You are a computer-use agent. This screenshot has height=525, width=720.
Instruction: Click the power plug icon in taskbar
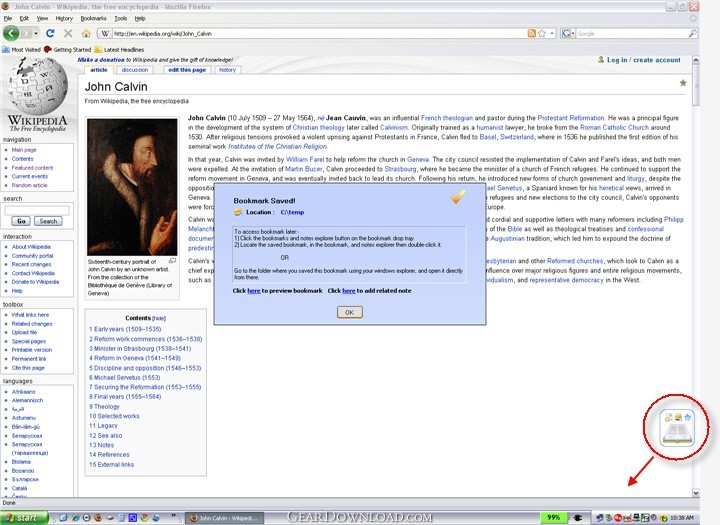(576, 518)
